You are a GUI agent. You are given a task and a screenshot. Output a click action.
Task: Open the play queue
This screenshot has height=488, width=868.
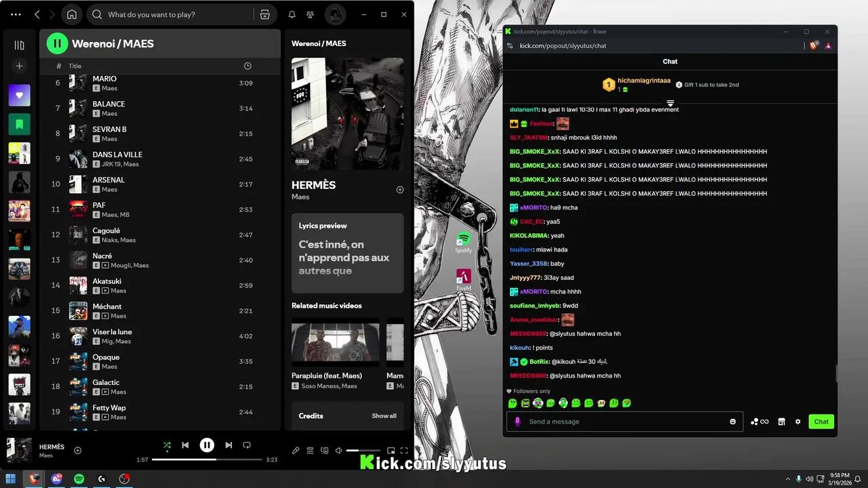coord(310,451)
